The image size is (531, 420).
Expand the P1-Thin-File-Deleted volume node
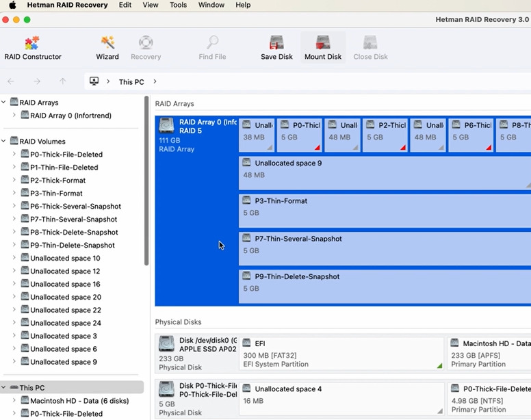(14, 167)
